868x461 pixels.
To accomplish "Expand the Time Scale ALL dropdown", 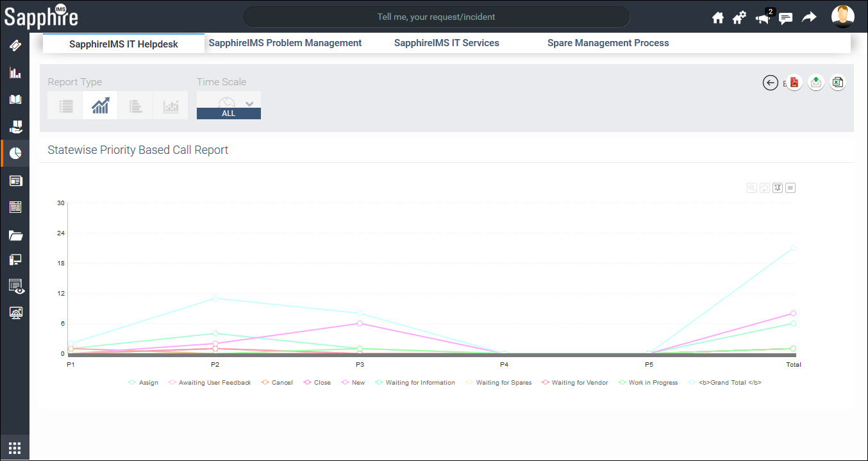I will point(249,103).
